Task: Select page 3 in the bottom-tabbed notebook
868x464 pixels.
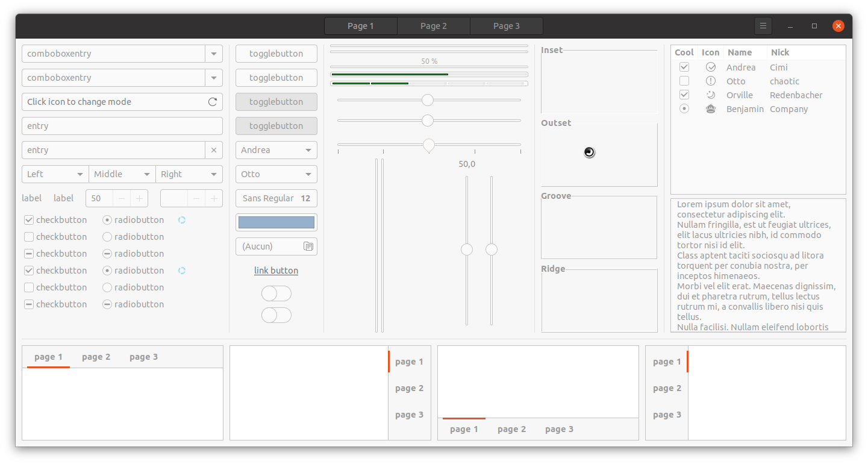Action: 560,429
